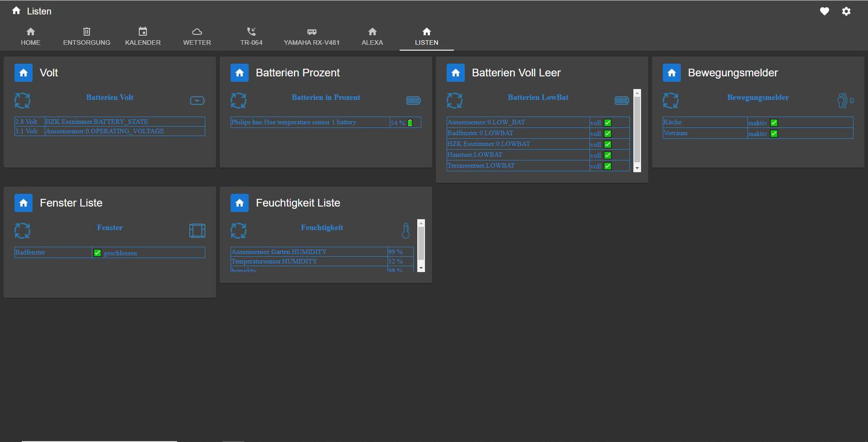The image size is (868, 442).
Task: Click the Batterien in Prozent heading
Action: coord(326,97)
